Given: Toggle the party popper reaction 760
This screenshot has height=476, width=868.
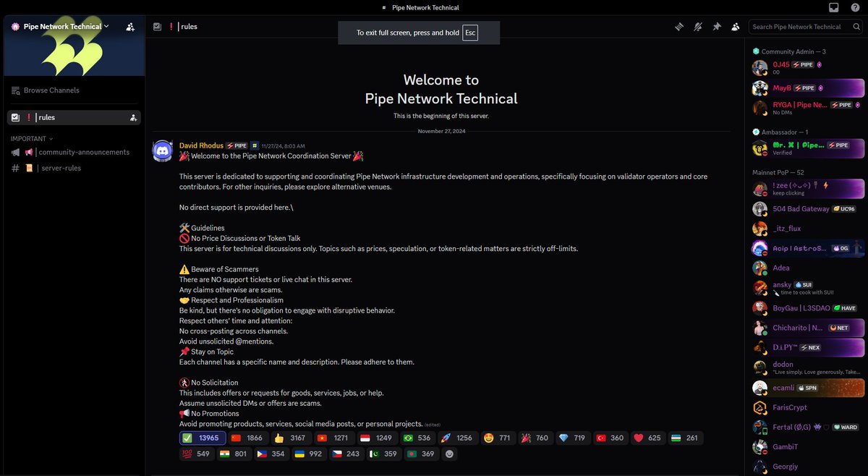Looking at the screenshot, I should (535, 438).
